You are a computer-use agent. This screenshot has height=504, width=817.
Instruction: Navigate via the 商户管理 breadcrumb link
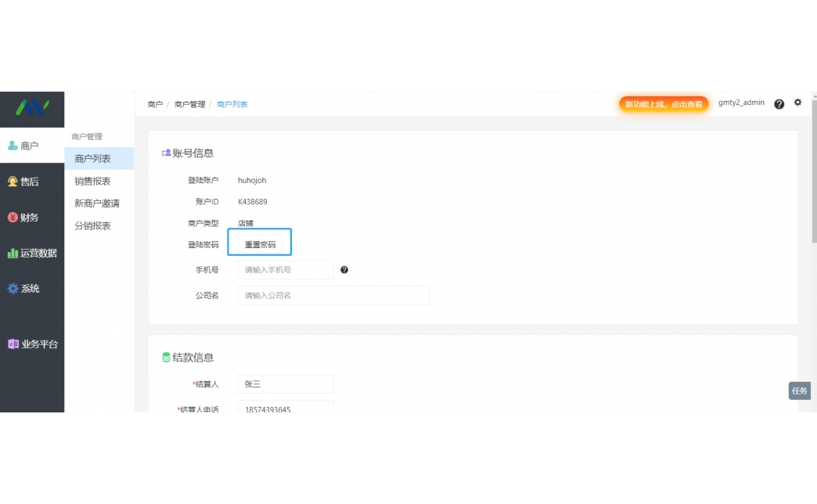[x=188, y=103]
